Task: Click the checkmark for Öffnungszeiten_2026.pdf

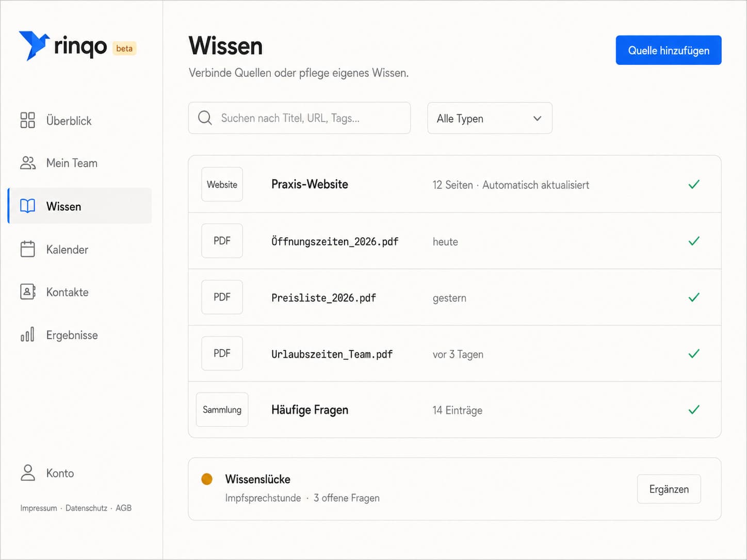Action: [x=694, y=241]
